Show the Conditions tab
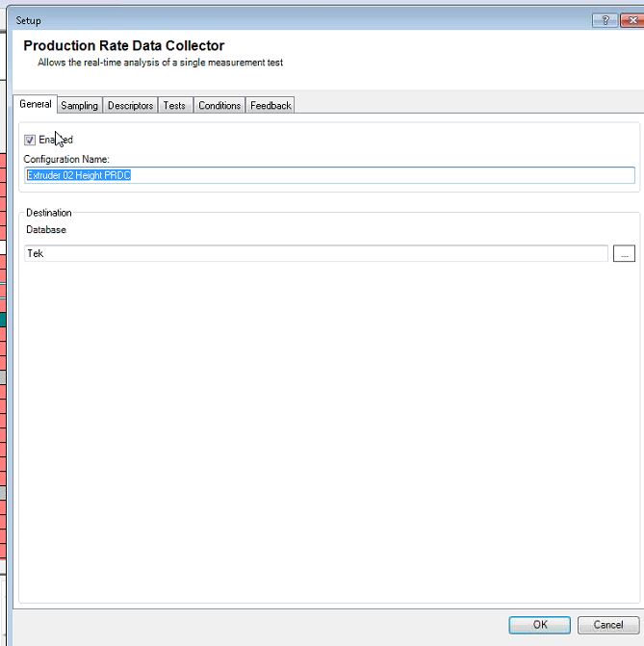Screen dimensions: 644x646 (219, 105)
